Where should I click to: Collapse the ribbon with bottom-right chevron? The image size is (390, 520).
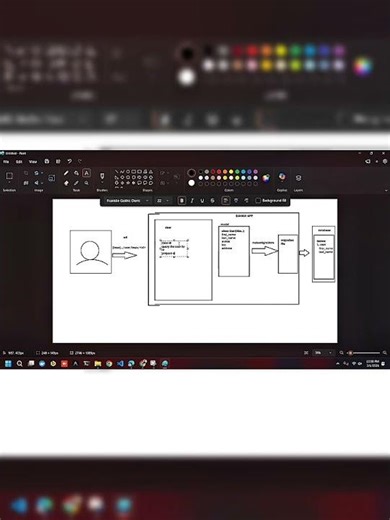click(386, 191)
